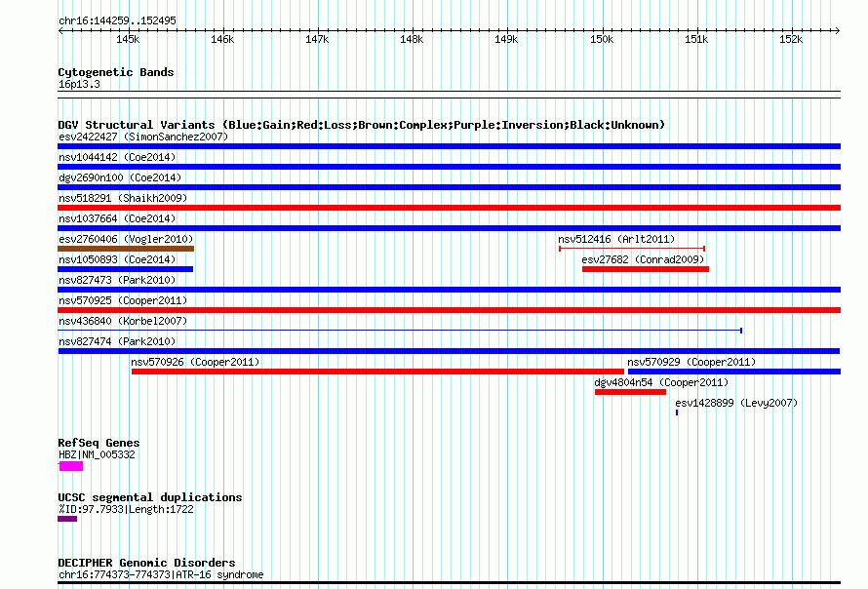The width and height of the screenshot is (868, 589).
Task: Click the 146k ruler tick label
Action: pos(222,40)
